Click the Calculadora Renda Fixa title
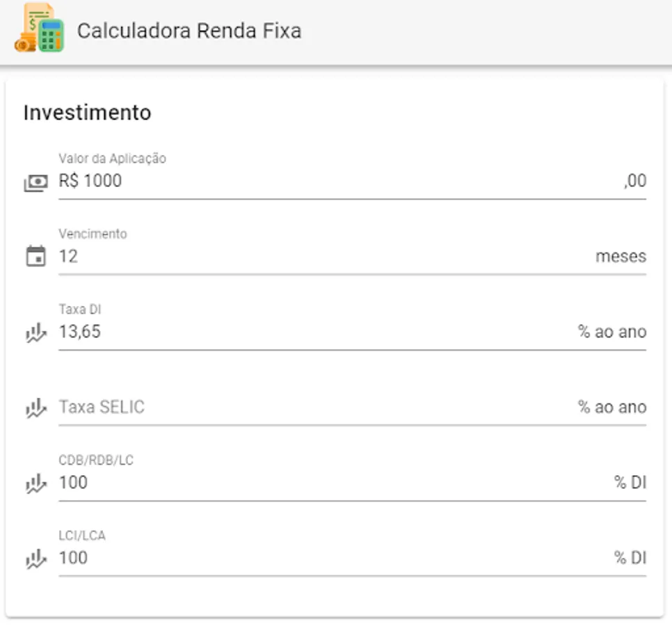The width and height of the screenshot is (672, 626). (189, 31)
